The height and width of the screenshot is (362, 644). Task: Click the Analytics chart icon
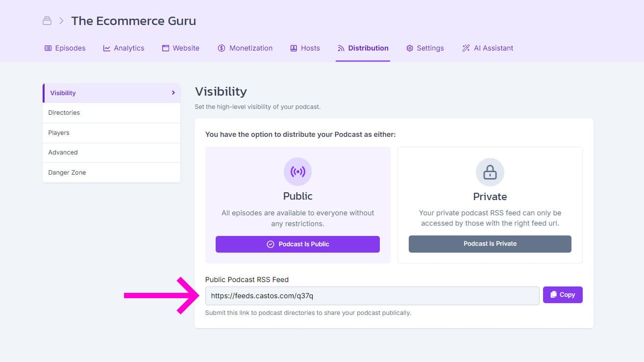107,48
